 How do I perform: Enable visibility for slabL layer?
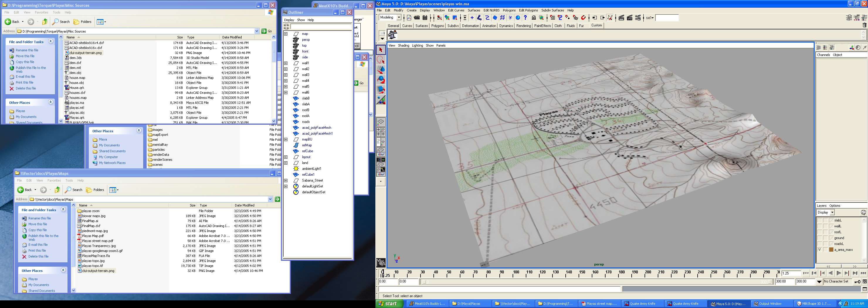pyautogui.click(x=820, y=220)
